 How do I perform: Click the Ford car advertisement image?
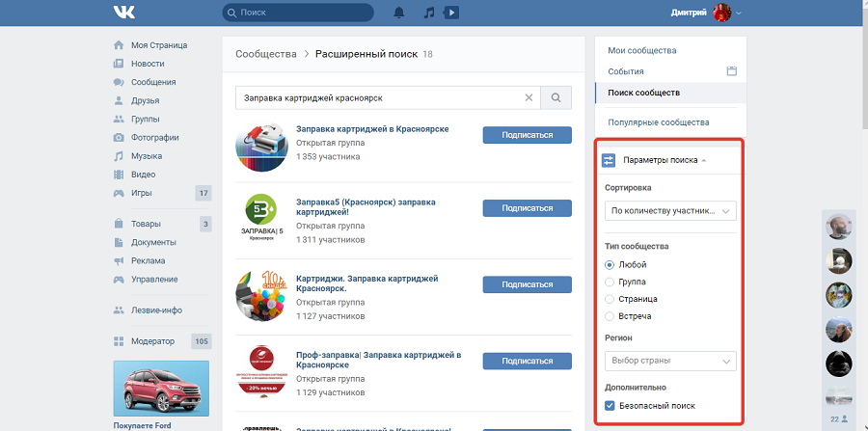161,389
